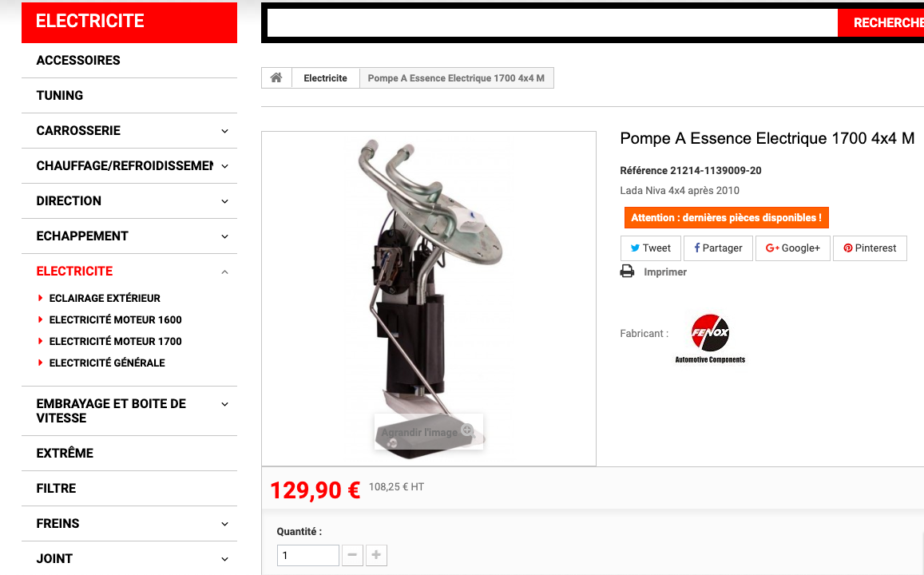The height and width of the screenshot is (575, 924).
Task: Expand the Carrosserie category
Action: tap(224, 131)
